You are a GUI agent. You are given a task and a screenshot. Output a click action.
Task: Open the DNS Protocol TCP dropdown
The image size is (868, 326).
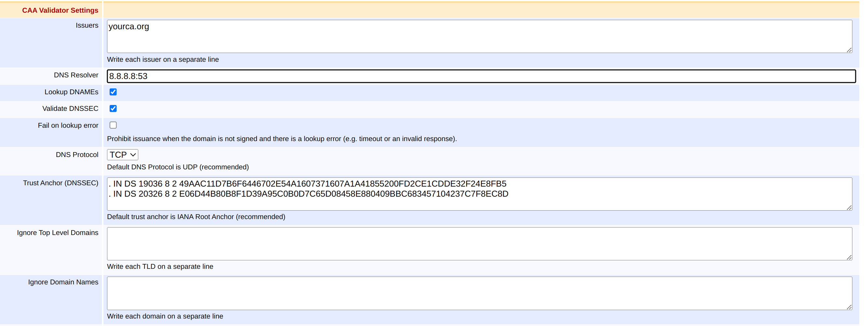[x=122, y=155]
